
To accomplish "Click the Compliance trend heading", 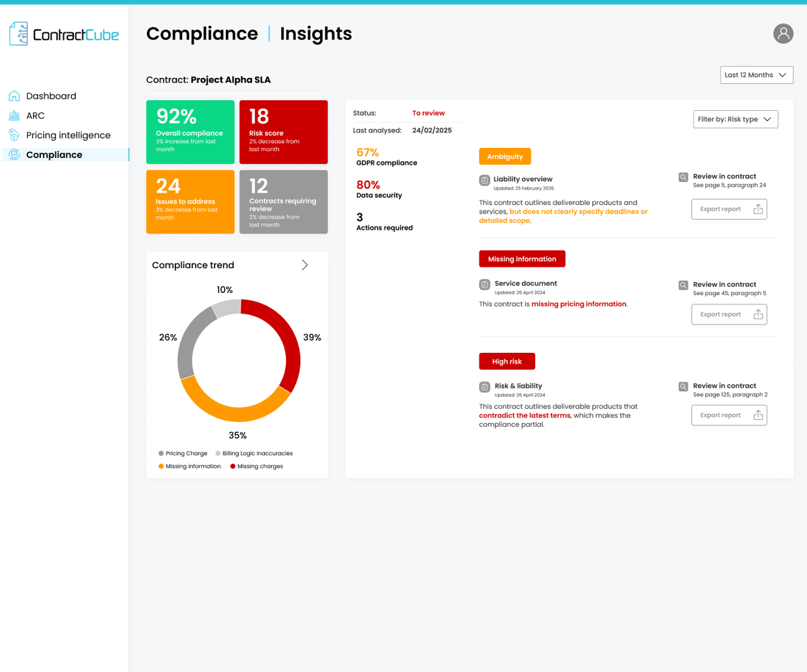I will click(x=193, y=265).
